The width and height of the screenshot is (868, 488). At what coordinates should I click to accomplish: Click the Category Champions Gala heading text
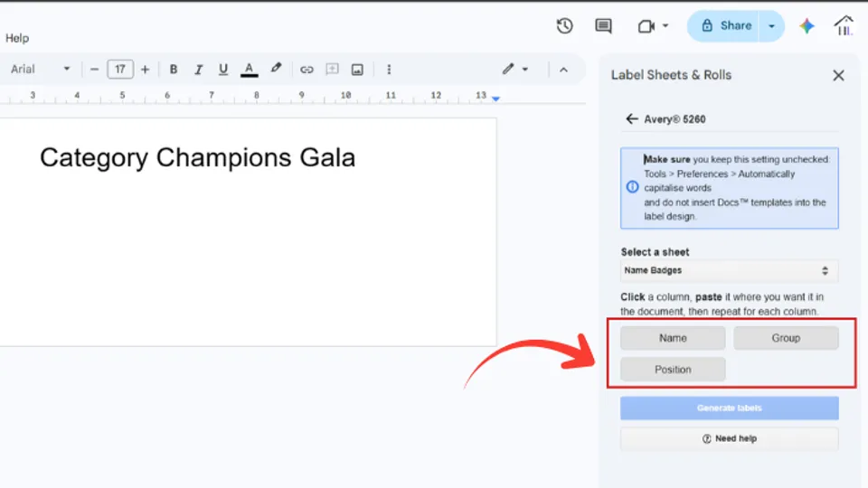[x=198, y=157]
